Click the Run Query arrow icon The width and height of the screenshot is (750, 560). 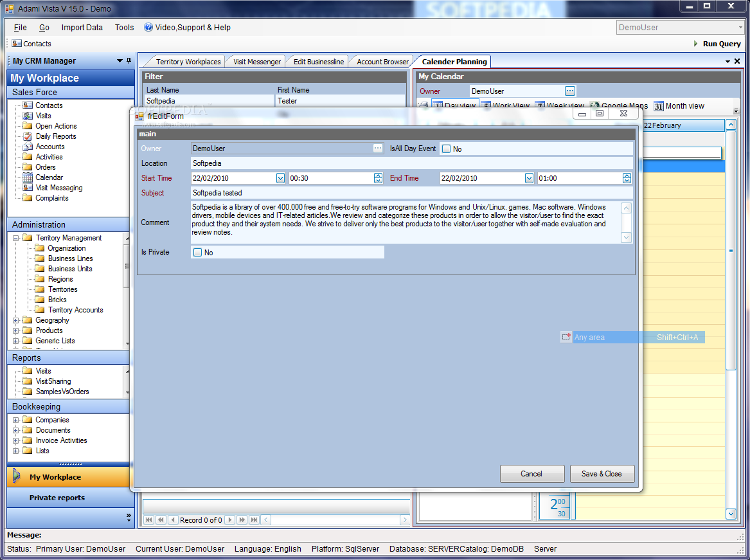696,44
